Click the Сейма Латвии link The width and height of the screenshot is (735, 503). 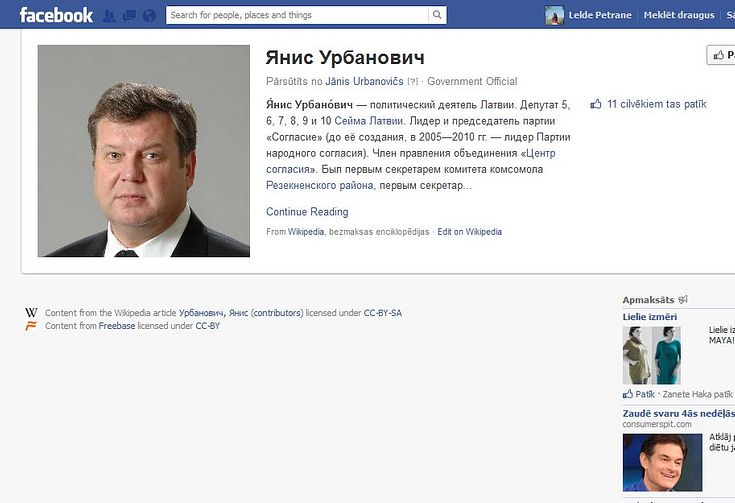click(x=368, y=121)
